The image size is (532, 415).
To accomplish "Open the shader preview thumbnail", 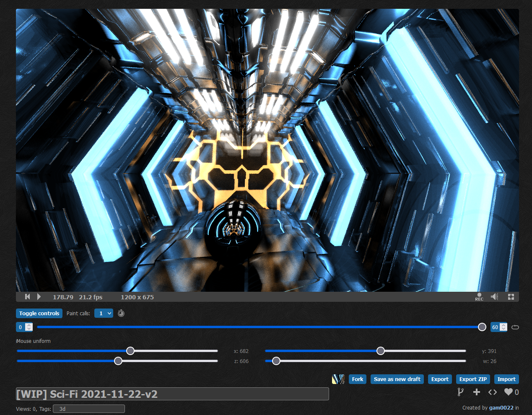I will (338, 379).
